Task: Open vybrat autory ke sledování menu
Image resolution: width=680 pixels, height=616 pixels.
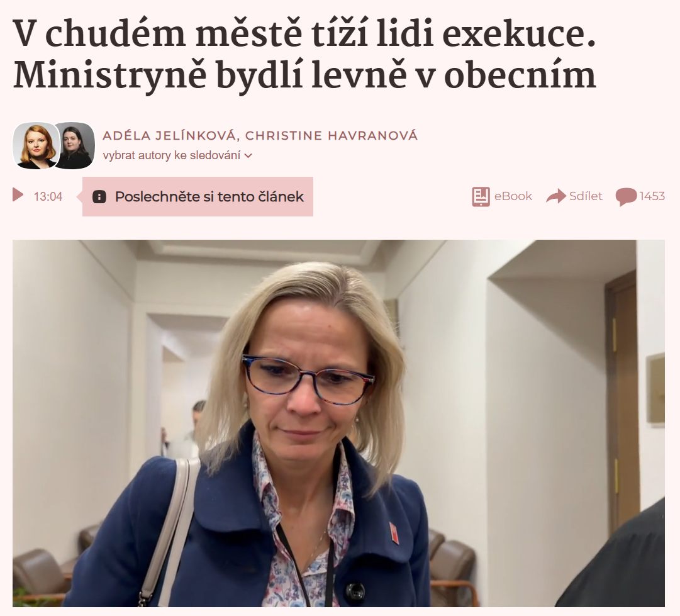Action: click(x=177, y=155)
